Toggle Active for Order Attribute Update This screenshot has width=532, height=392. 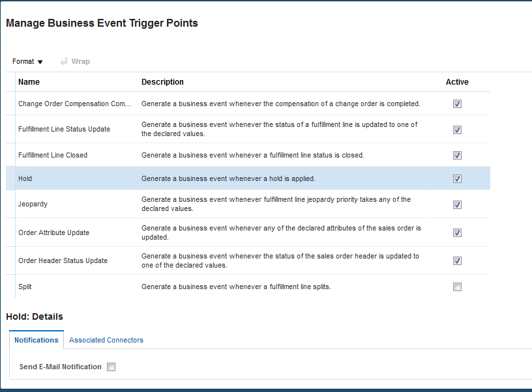point(457,232)
